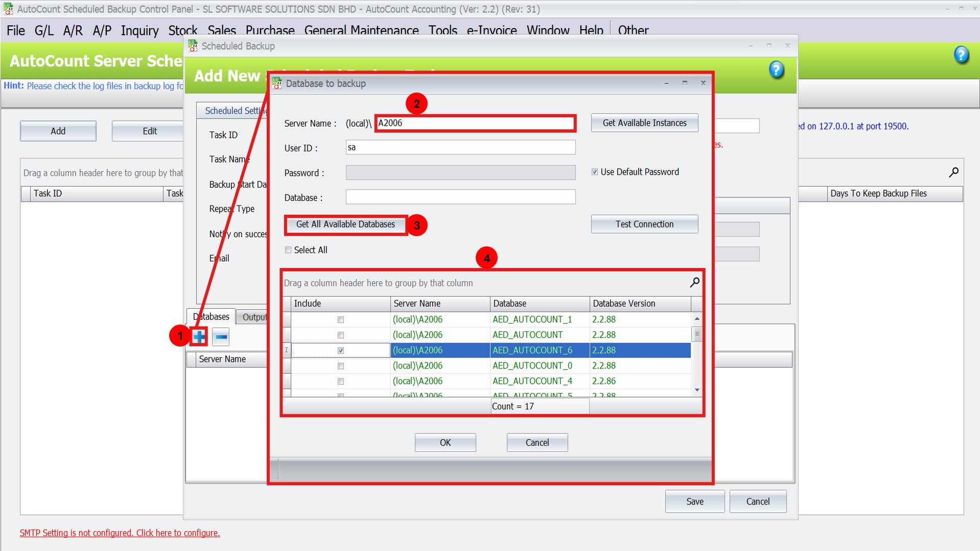Click the magnifier icon in task list panel
The width and height of the screenshot is (980, 551).
coord(953,173)
